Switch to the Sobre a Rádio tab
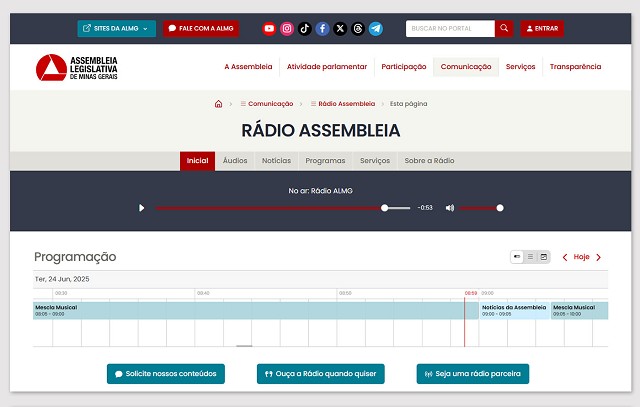The image size is (640, 407). (x=429, y=161)
